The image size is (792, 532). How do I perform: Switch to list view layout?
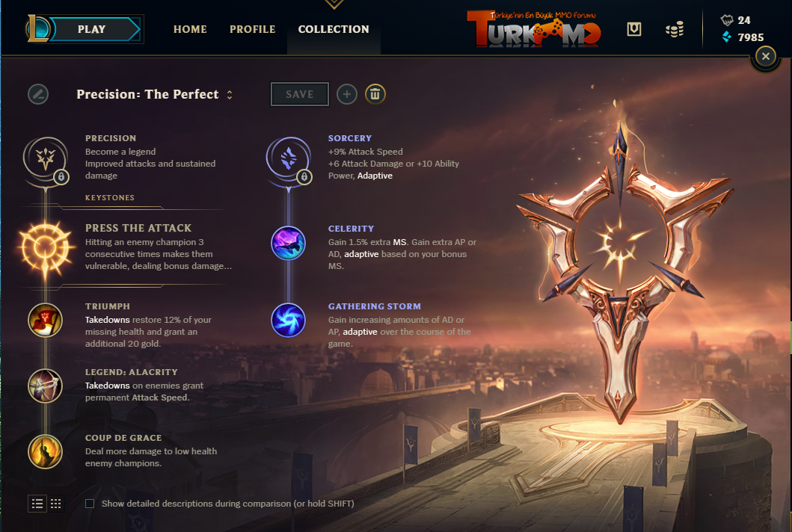coord(37,504)
